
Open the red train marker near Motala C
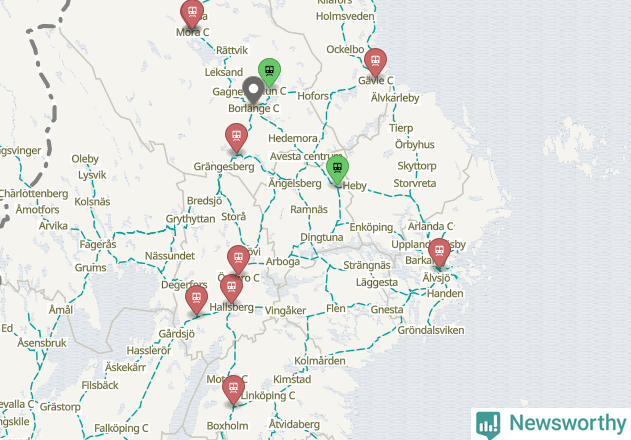tap(233, 390)
